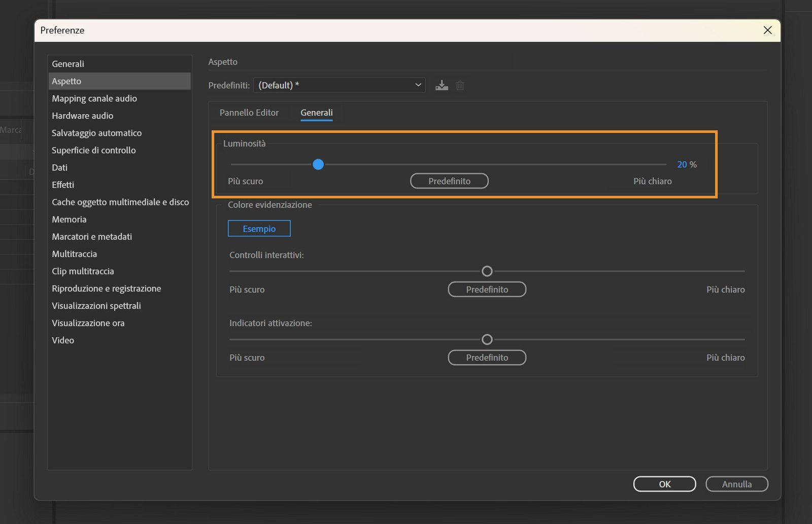Viewport: 812px width, 524px height.
Task: Reset Luminosità with Predefinito button
Action: pos(449,181)
